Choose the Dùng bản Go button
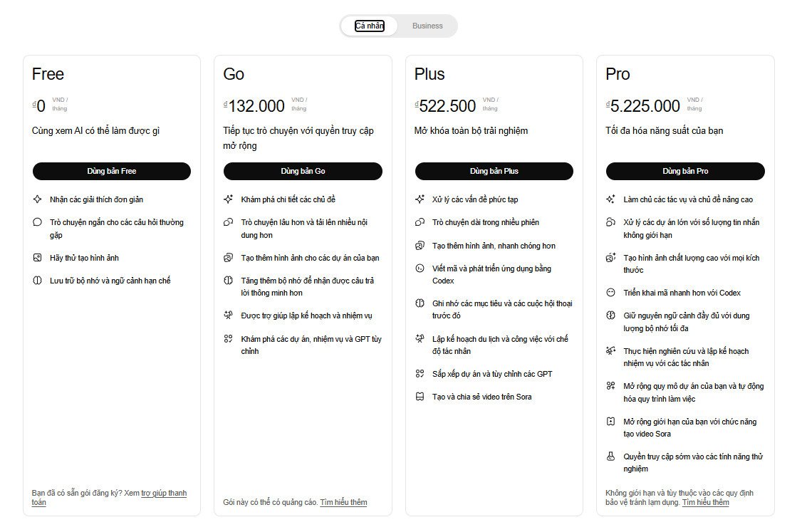This screenshot has width=802, height=532. click(x=303, y=171)
